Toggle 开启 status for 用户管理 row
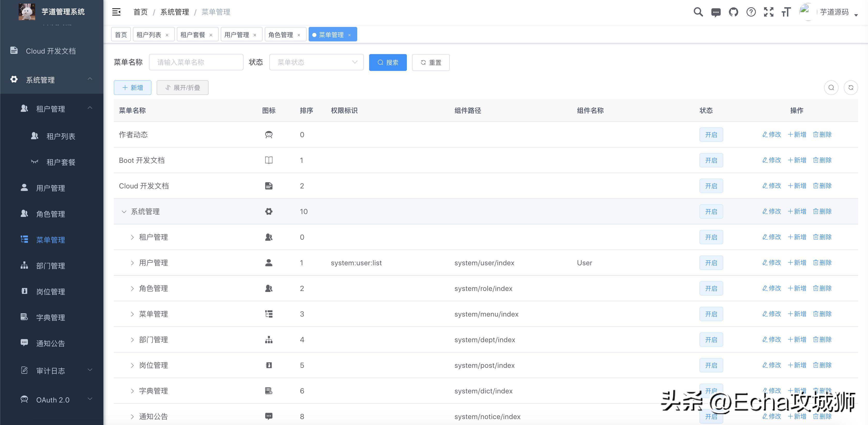Image resolution: width=868 pixels, height=425 pixels. coord(711,262)
